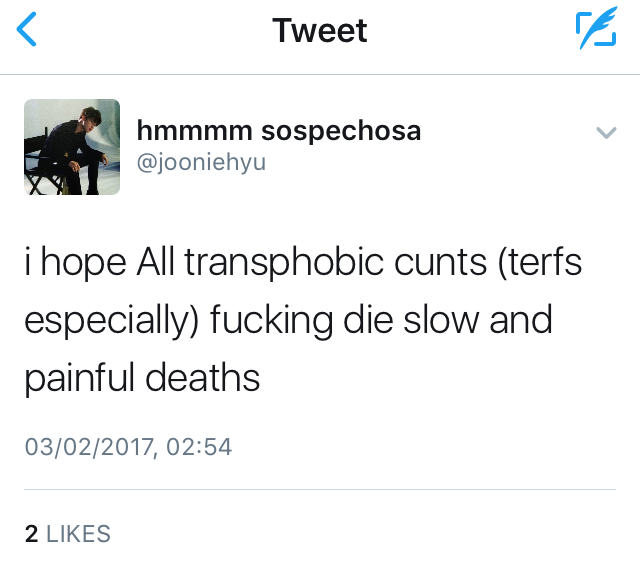Tap the back arrow in the header
The image size is (640, 563).
(x=27, y=30)
